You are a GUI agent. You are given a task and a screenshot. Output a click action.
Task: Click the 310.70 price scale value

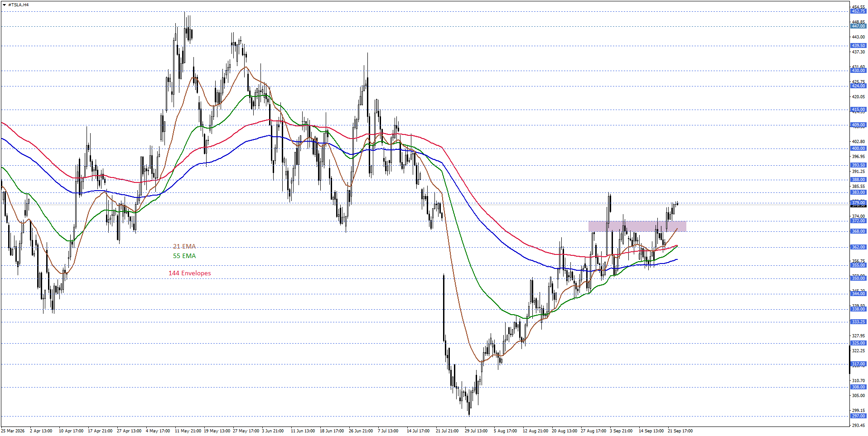point(858,380)
